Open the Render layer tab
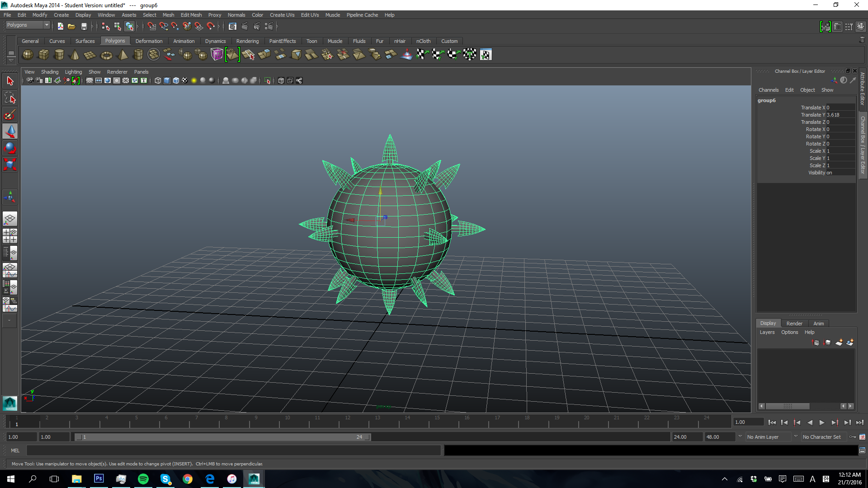868x488 pixels. pyautogui.click(x=794, y=324)
